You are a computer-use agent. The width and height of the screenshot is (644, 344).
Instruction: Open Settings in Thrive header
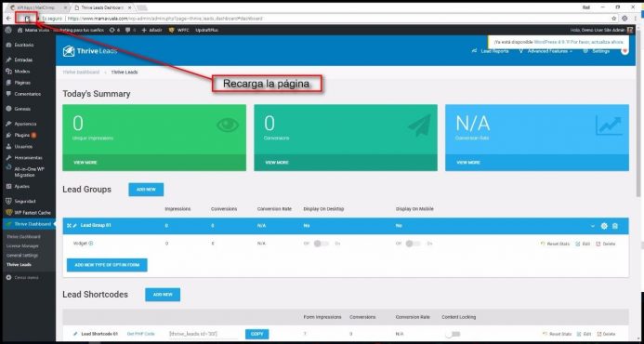597,51
